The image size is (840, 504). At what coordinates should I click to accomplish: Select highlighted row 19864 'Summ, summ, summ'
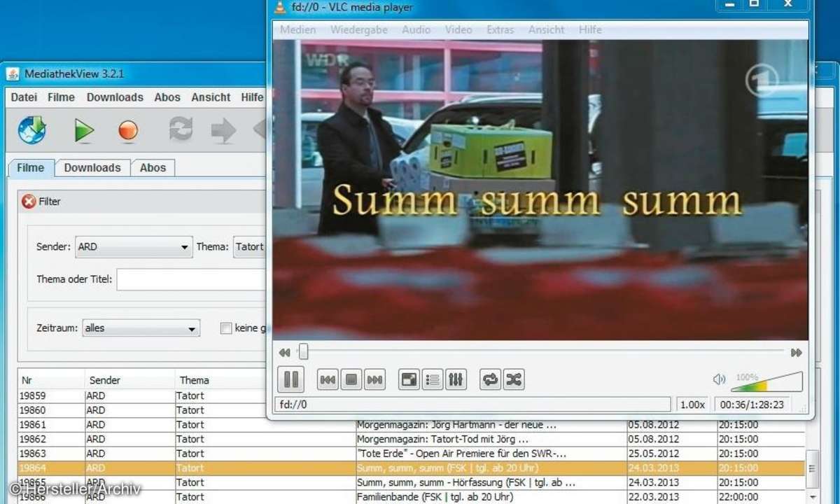(x=411, y=468)
